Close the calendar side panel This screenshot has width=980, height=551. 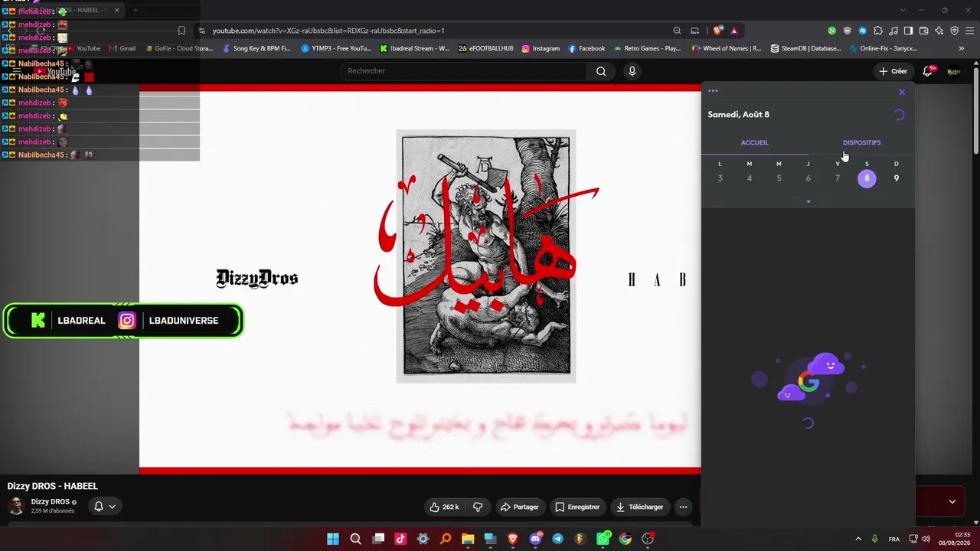(902, 92)
